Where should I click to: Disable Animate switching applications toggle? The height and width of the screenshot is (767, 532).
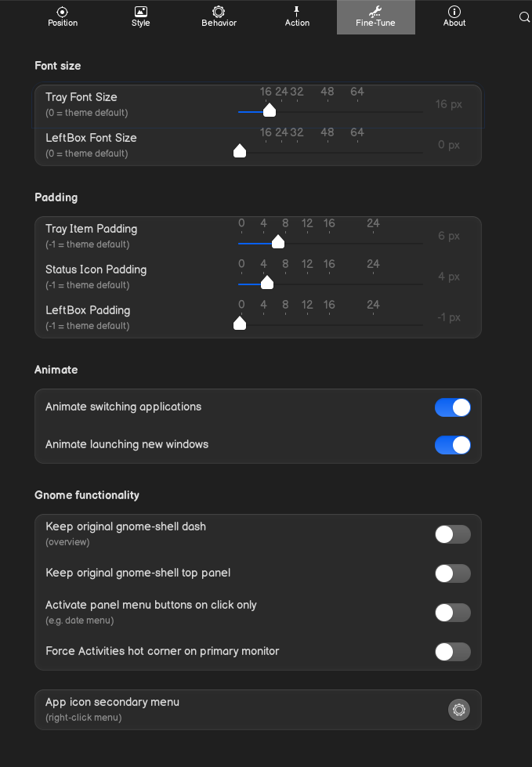point(453,407)
